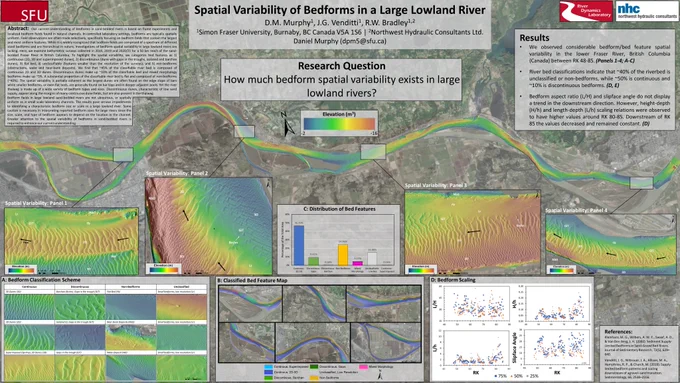Click the north arrow in Panel 2

click(x=268, y=183)
